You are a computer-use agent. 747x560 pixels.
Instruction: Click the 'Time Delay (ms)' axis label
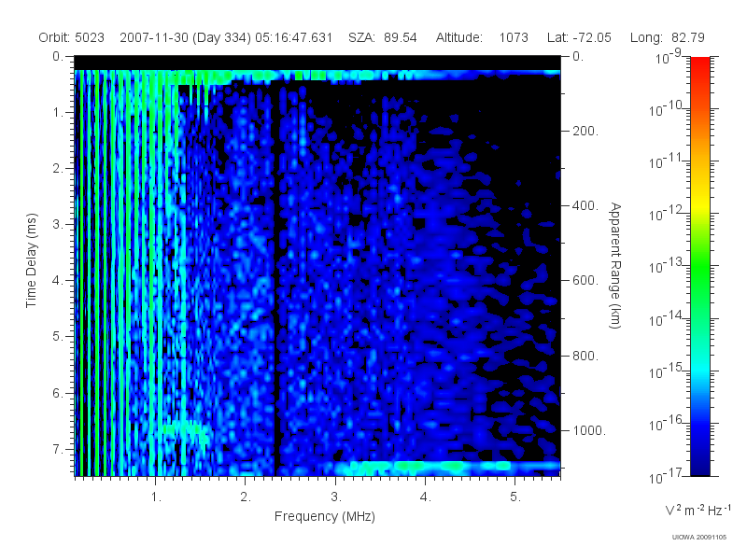point(31,260)
